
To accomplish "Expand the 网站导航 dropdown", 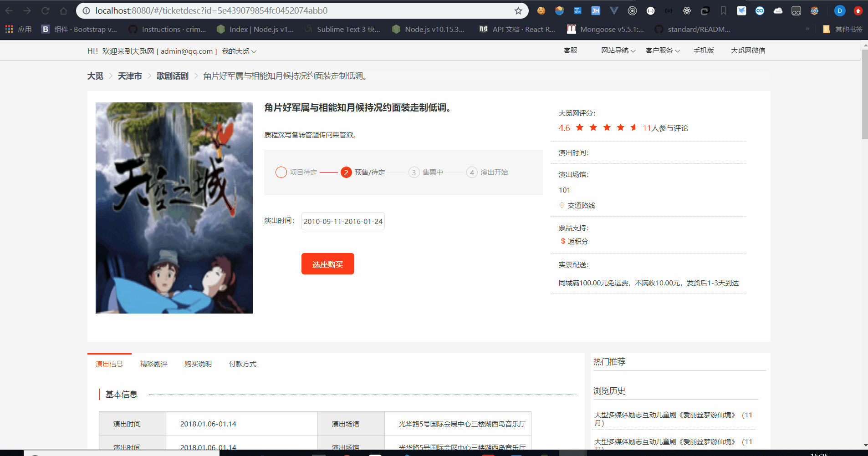I will click(618, 51).
